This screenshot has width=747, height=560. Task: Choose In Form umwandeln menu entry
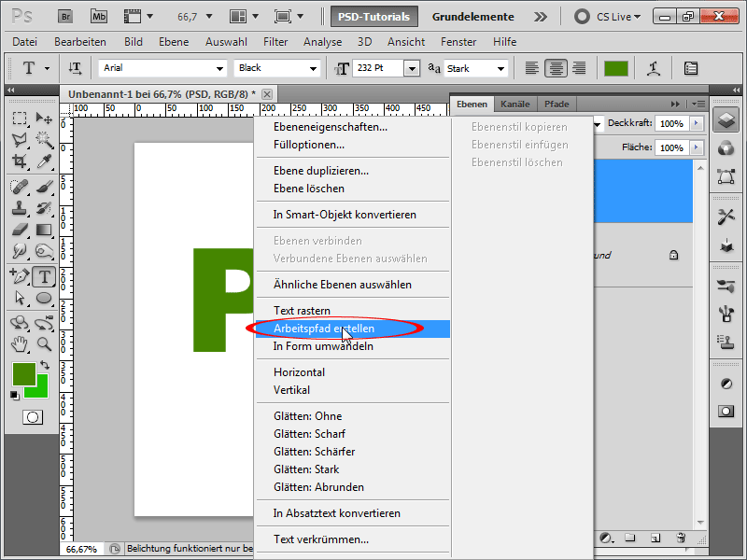(x=353, y=346)
